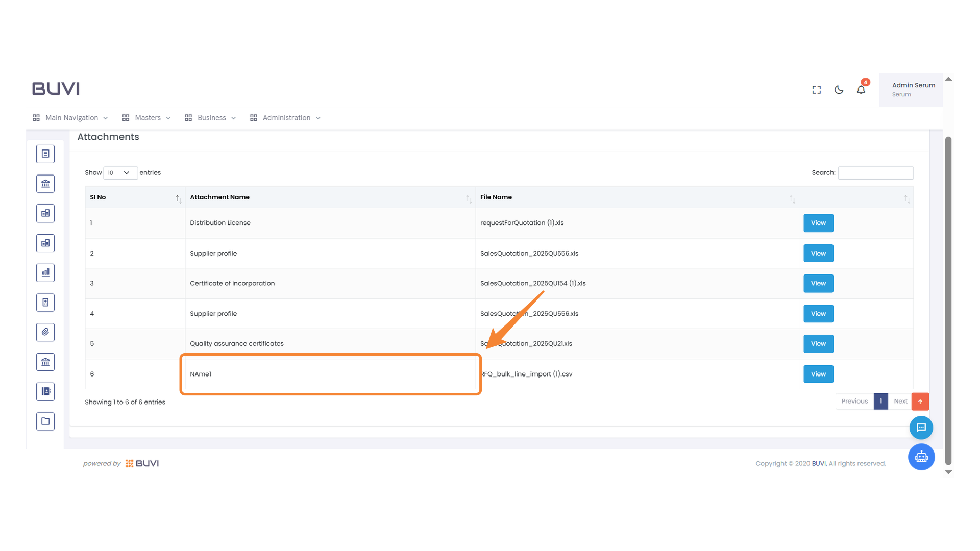Image resolution: width=980 pixels, height=551 pixels.
Task: View the Distribution License attachment
Action: pos(818,223)
